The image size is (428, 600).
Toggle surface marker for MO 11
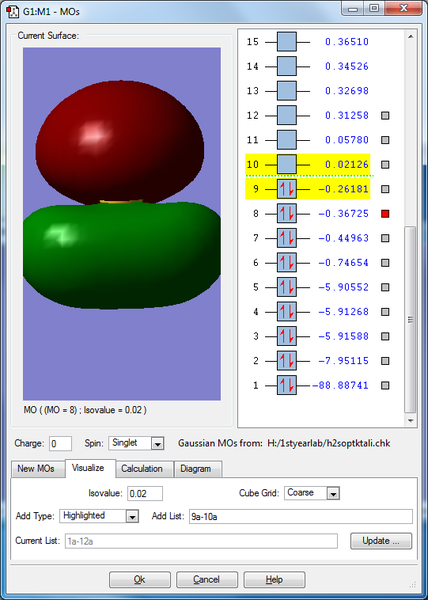coord(385,140)
